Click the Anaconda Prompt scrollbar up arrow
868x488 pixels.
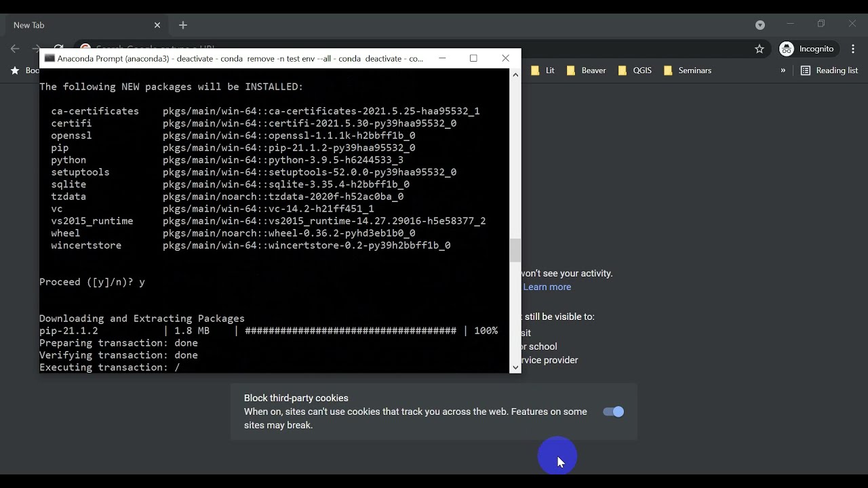[x=515, y=75]
